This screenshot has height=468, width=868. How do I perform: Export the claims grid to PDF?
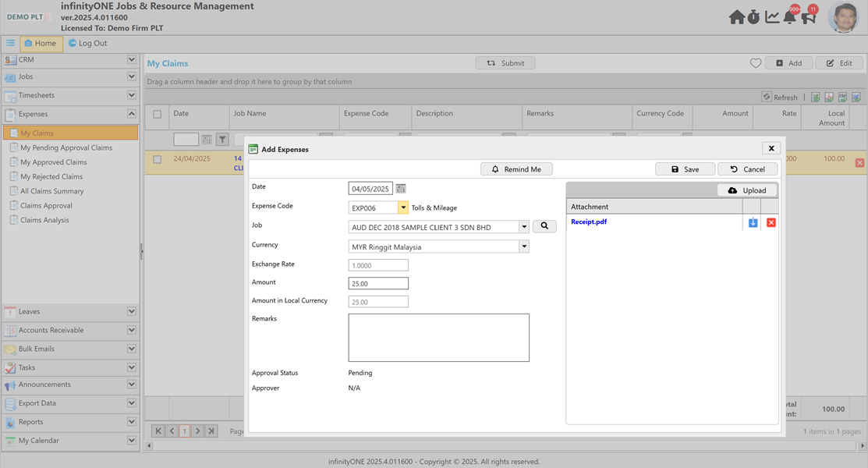pos(829,97)
